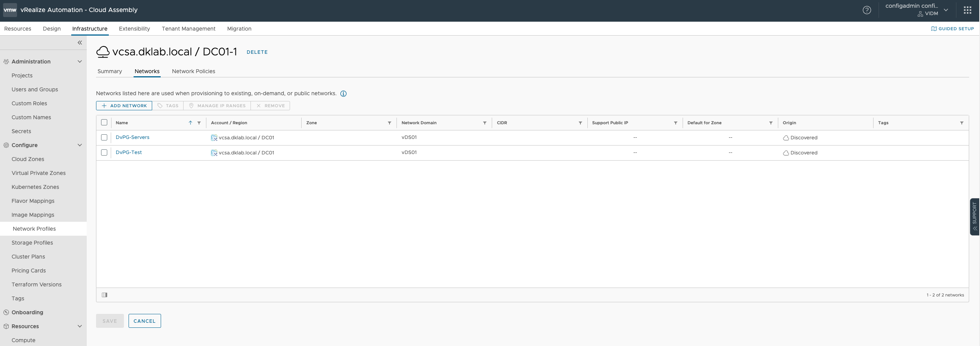Collapse the Administration sidebar section

click(80, 62)
